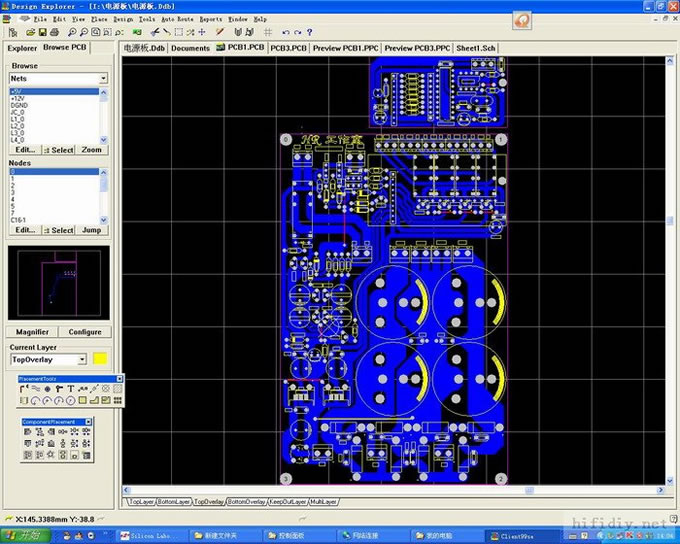Click the Jump button under Nodes

click(x=92, y=230)
